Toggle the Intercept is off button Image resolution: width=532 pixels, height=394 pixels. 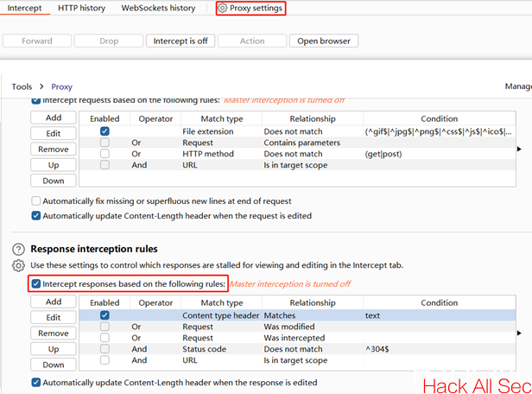(x=180, y=41)
